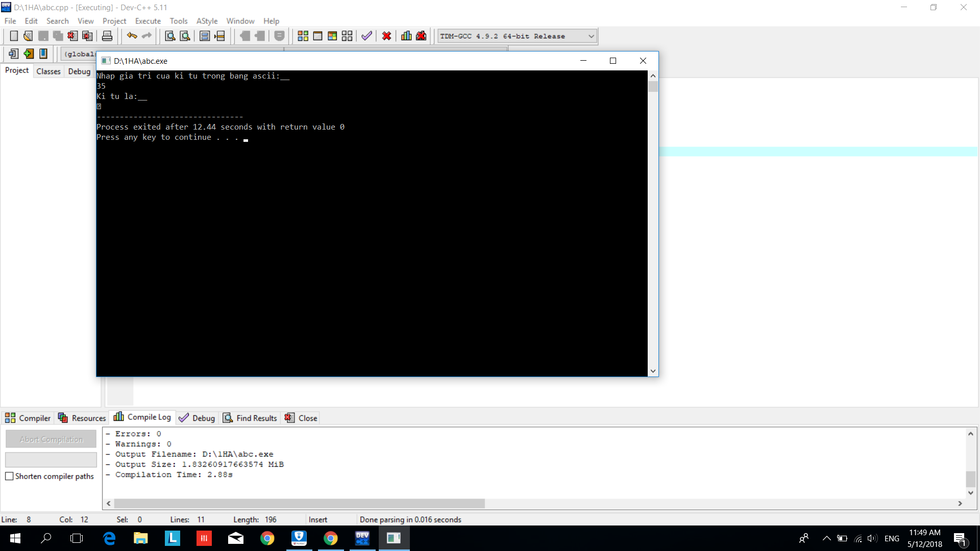
Task: Click the Close tab in bottom panel
Action: [301, 418]
